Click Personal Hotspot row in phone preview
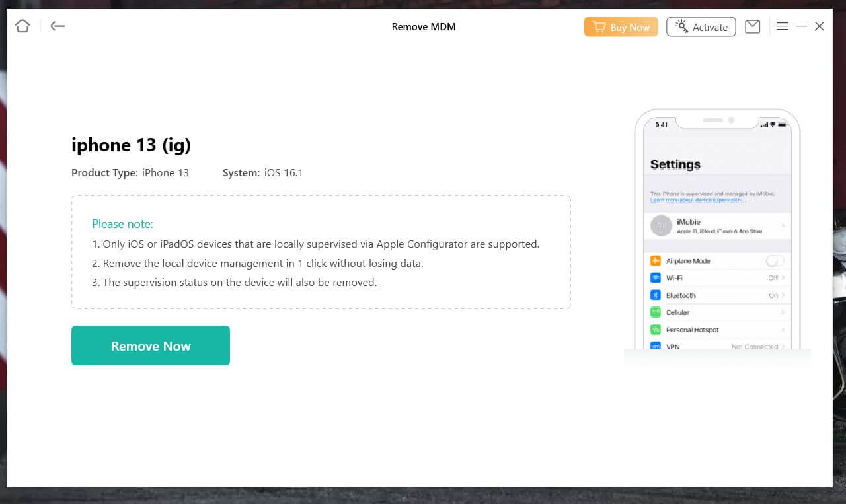The height and width of the screenshot is (504, 846). (717, 330)
